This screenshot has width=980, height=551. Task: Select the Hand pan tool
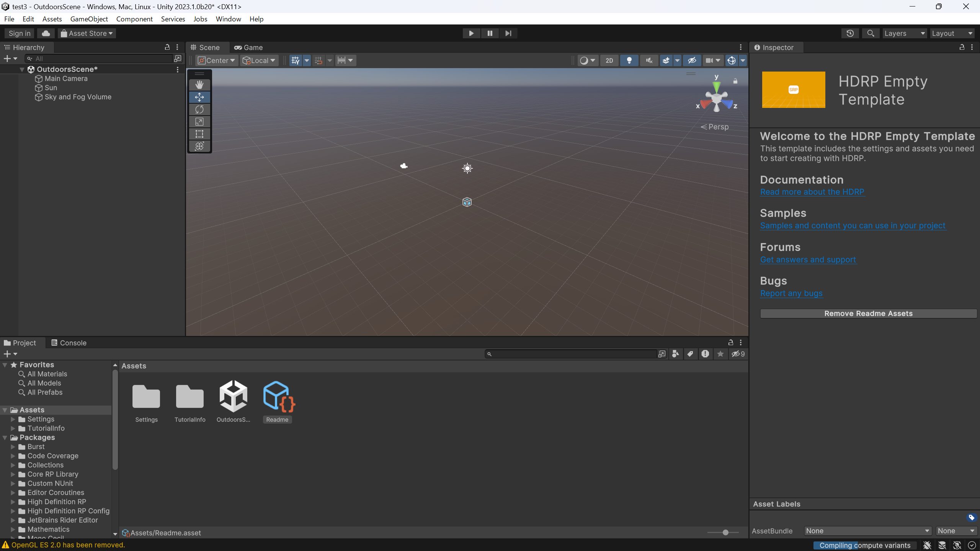click(x=199, y=84)
